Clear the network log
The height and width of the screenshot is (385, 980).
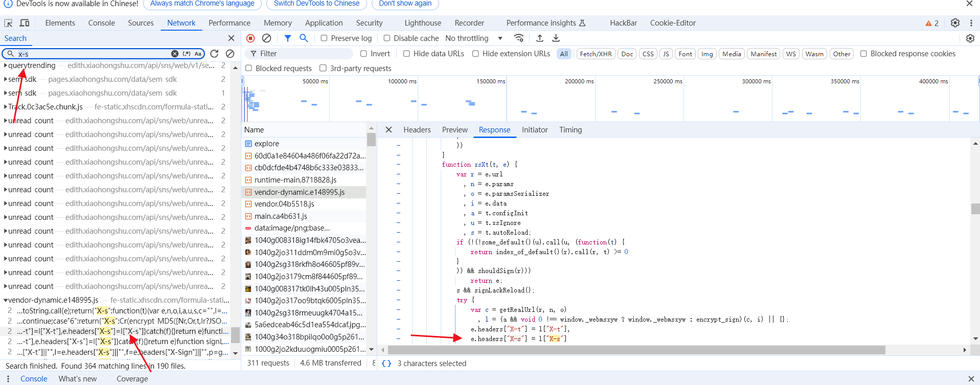click(266, 38)
